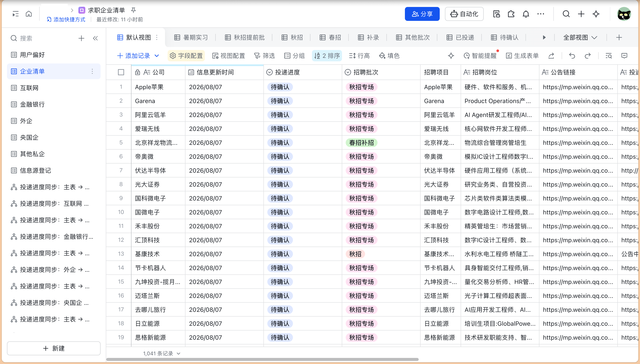Click the plus create icon in header

pyautogui.click(x=581, y=14)
